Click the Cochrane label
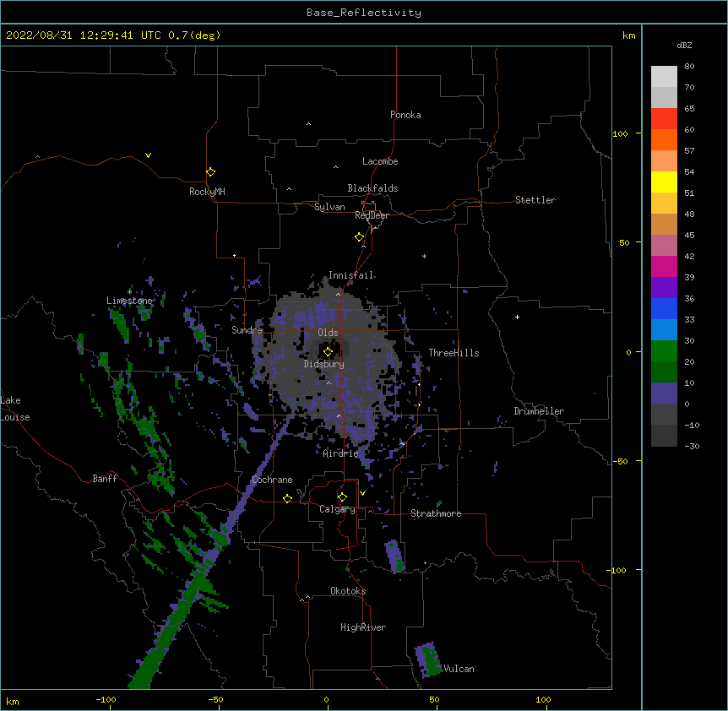This screenshot has width=728, height=711. point(272,480)
